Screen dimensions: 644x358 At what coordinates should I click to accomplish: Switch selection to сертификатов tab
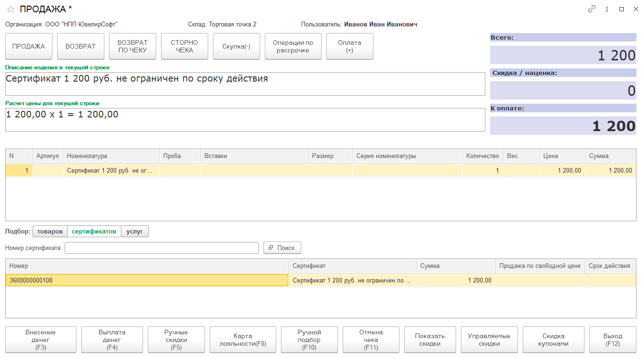click(94, 232)
